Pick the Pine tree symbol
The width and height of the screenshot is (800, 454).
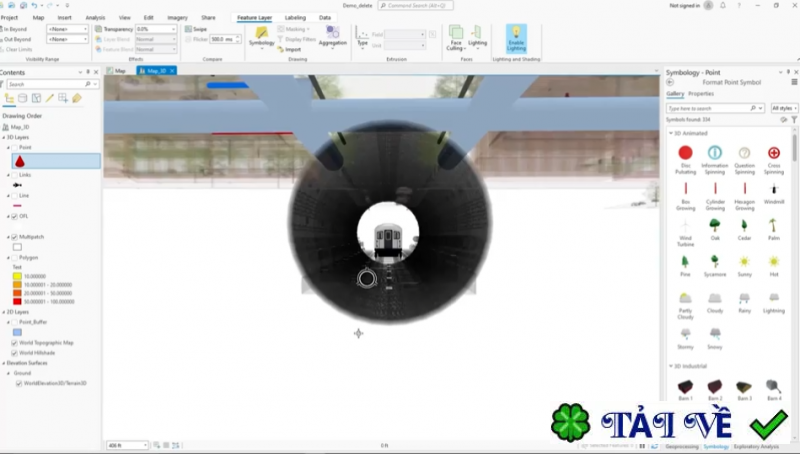[685, 266]
